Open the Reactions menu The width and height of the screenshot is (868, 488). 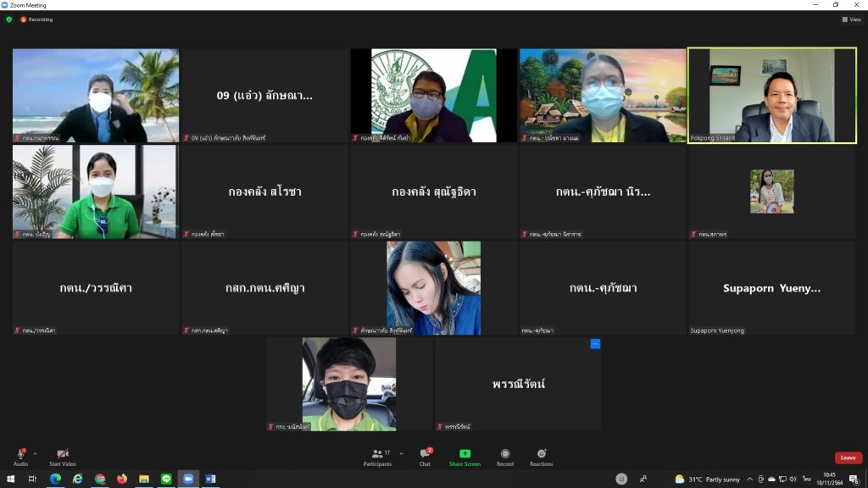(541, 456)
